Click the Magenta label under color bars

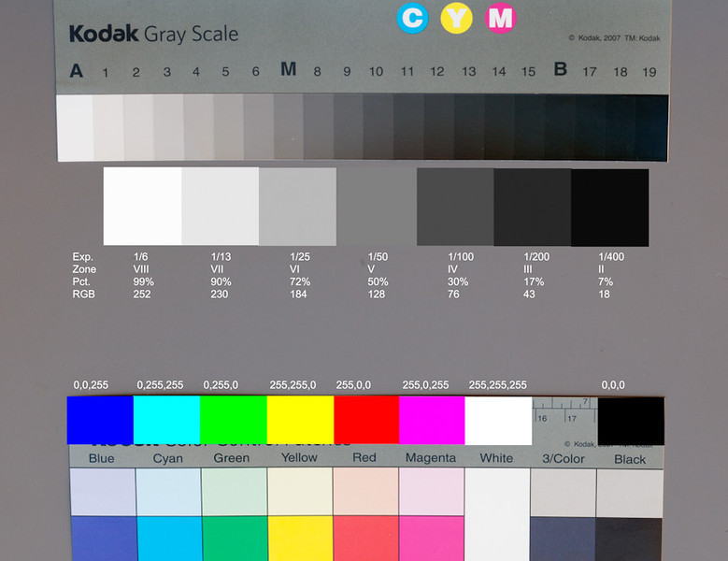pyautogui.click(x=431, y=458)
